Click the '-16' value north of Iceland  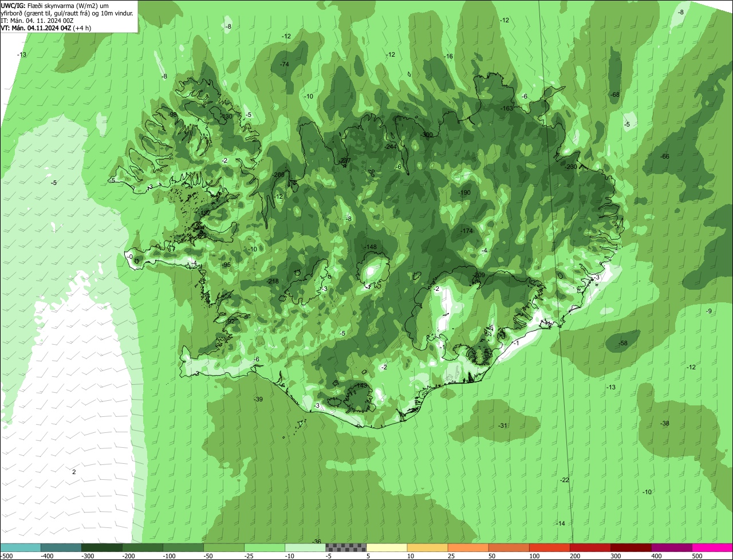click(x=448, y=57)
